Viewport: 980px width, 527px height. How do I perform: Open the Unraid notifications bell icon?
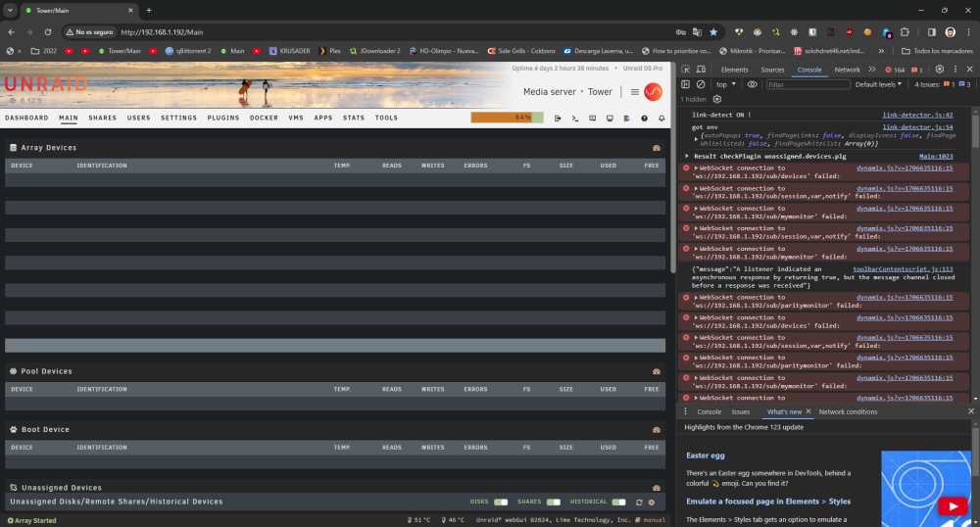[661, 118]
